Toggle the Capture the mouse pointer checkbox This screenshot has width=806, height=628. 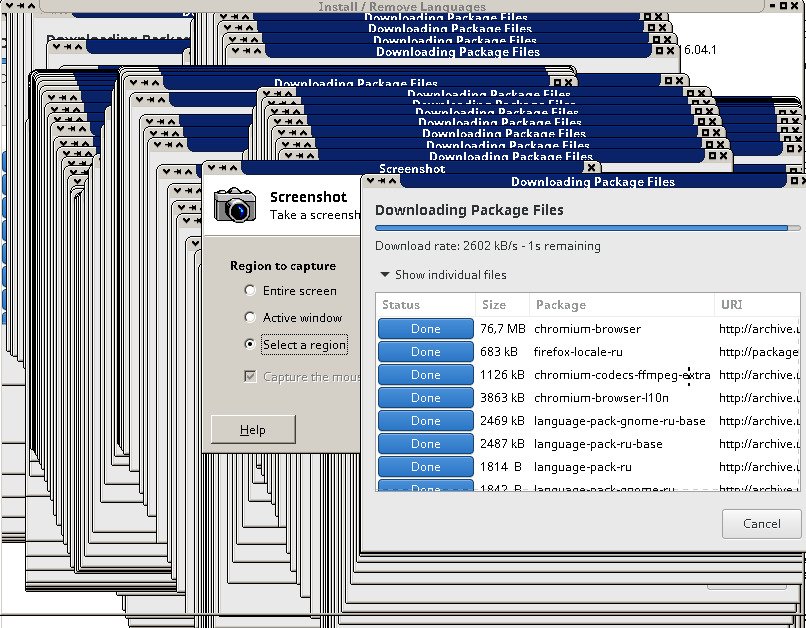[x=250, y=377]
